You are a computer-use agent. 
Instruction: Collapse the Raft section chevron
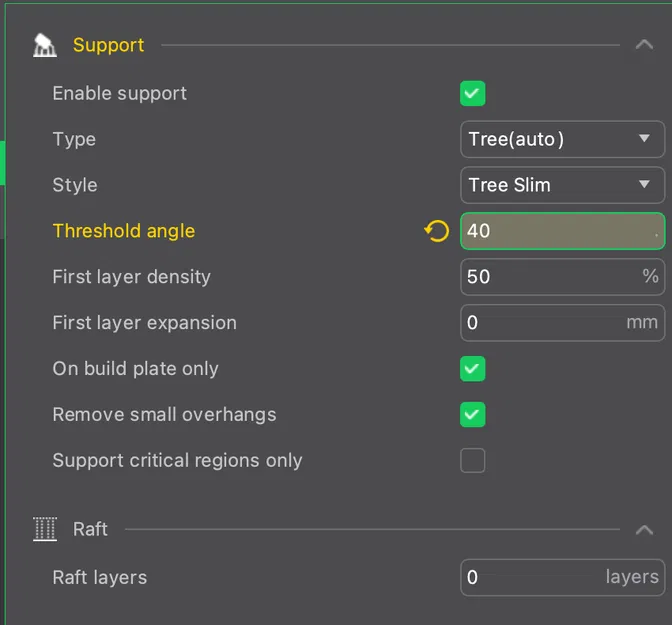pyautogui.click(x=644, y=529)
